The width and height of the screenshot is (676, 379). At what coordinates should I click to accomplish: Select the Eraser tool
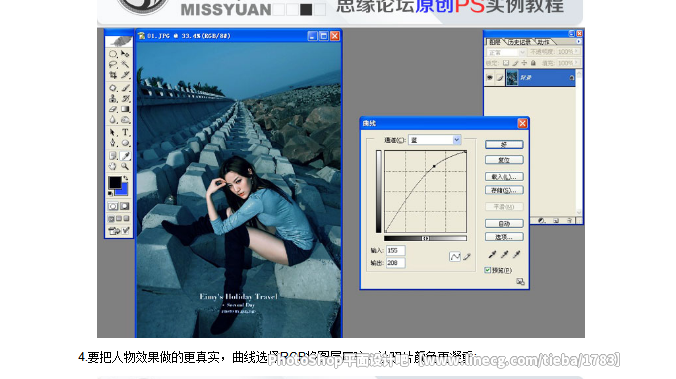(113, 109)
